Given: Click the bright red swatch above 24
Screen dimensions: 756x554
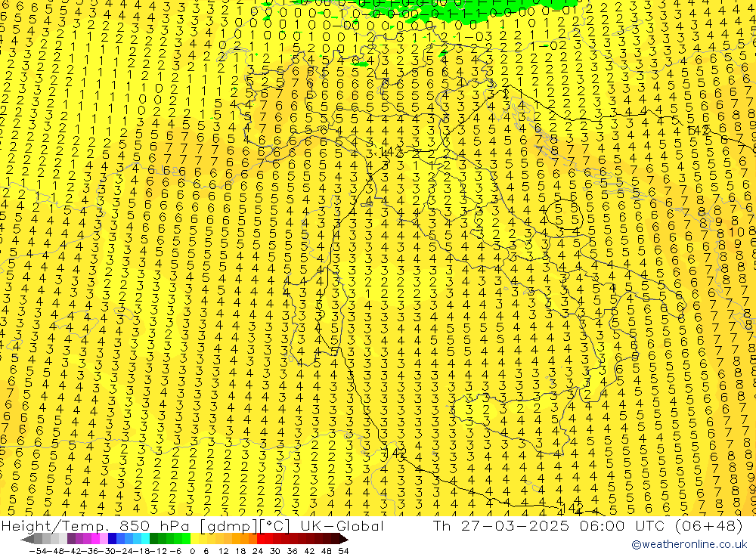Looking at the screenshot, I should coord(261,539).
